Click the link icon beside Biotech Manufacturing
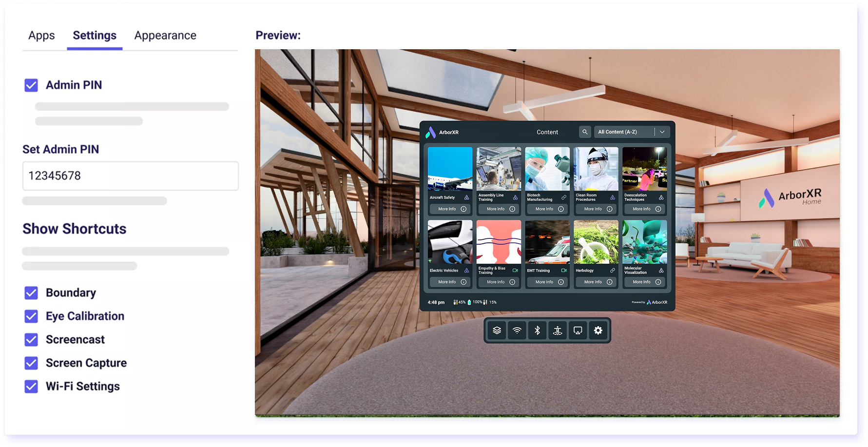This screenshot has width=868, height=447. tap(564, 197)
